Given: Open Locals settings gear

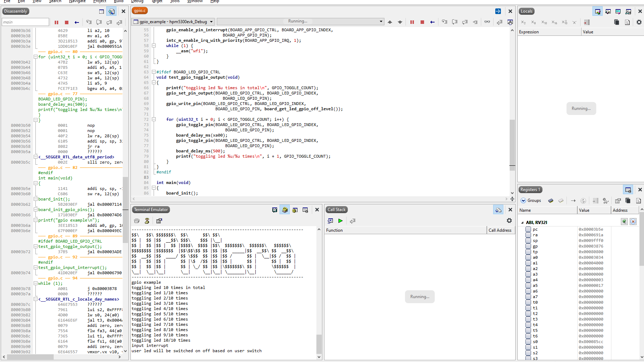Looking at the screenshot, I should [639, 22].
